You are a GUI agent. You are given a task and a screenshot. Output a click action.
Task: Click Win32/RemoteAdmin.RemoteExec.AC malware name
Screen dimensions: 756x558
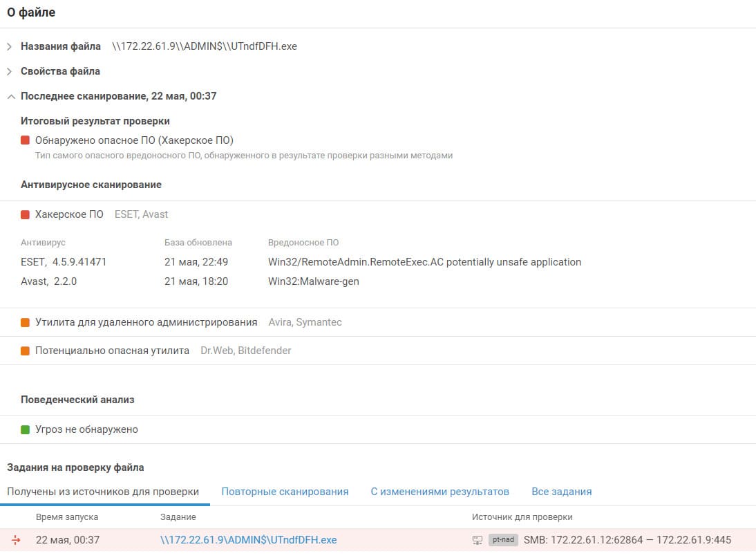[x=425, y=262]
